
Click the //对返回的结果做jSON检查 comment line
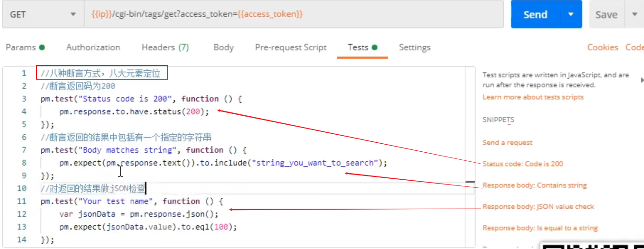pyautogui.click(x=93, y=188)
